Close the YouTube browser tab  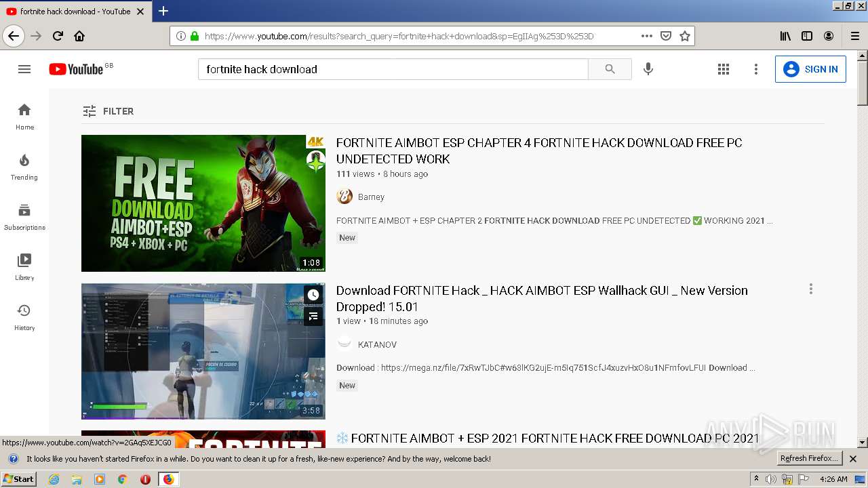[140, 12]
